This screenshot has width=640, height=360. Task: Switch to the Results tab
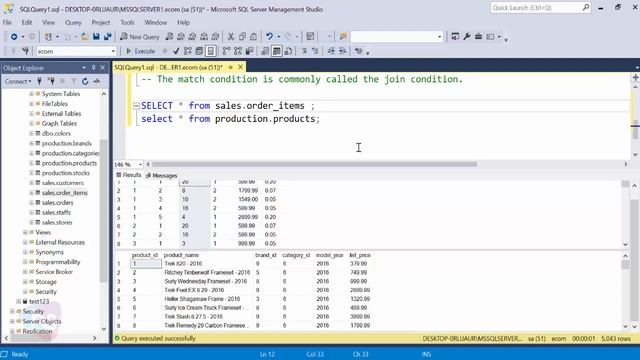coord(129,175)
